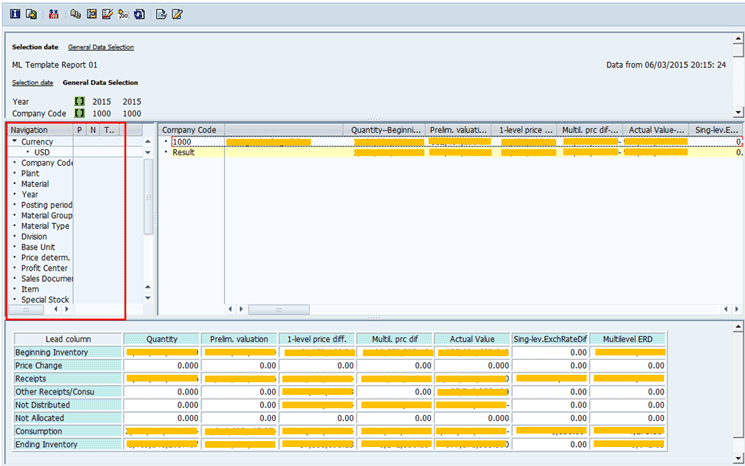Click the document-with-arrow toolbar icon
The width and height of the screenshot is (745, 466).
pos(162,14)
